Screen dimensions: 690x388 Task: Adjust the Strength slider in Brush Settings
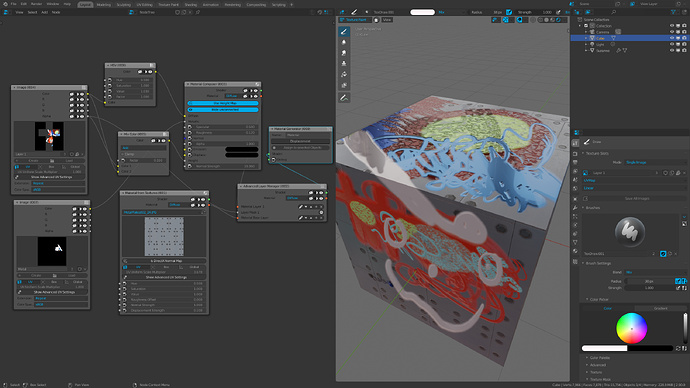[x=650, y=288]
